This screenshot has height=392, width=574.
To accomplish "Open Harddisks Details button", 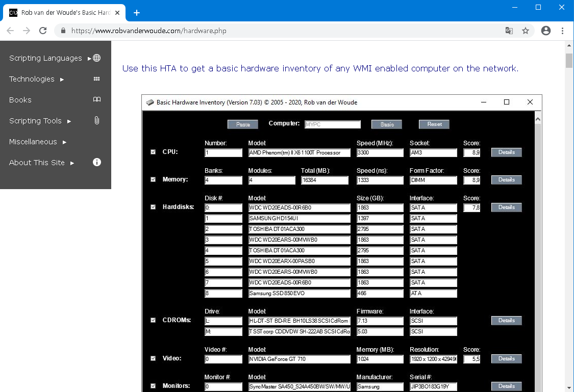I will [x=506, y=207].
